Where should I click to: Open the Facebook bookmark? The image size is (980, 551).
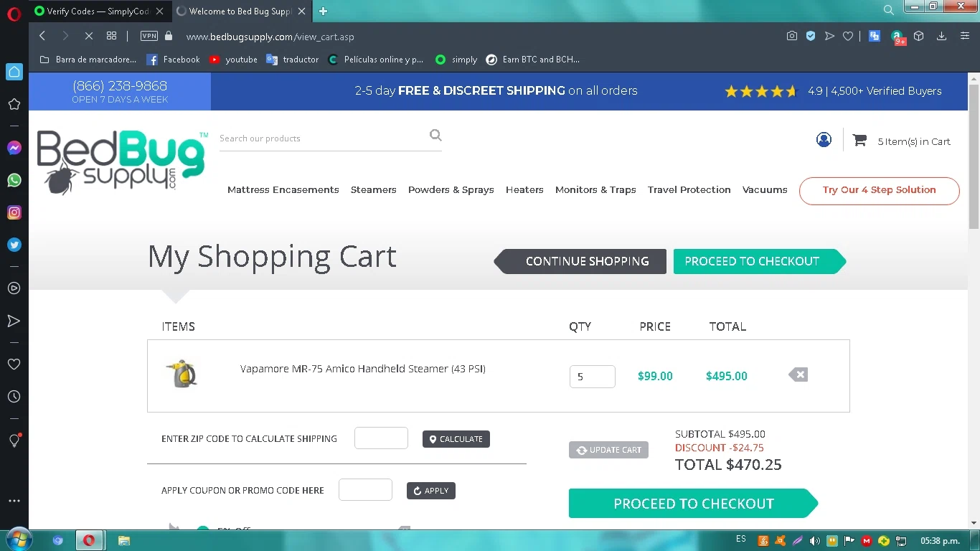173,60
